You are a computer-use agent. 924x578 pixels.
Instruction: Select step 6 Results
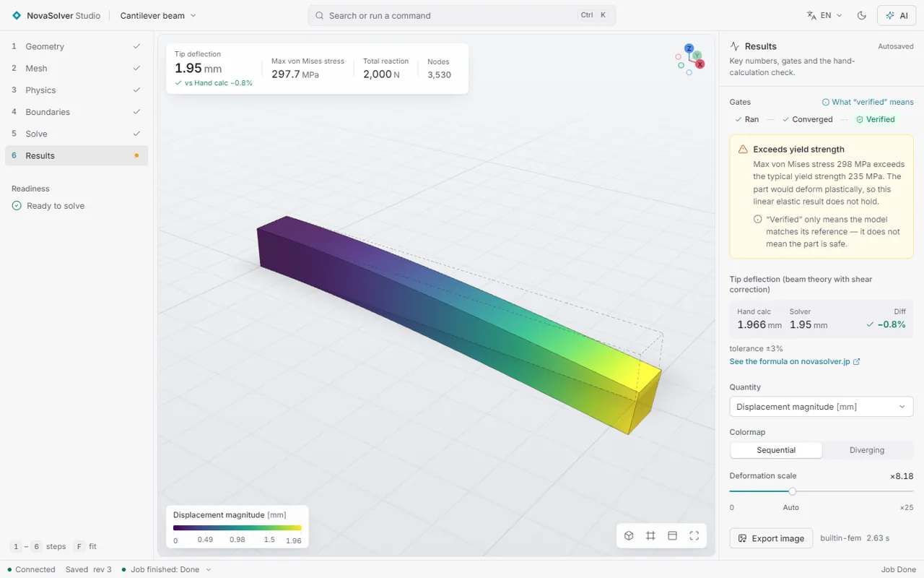[77, 155]
